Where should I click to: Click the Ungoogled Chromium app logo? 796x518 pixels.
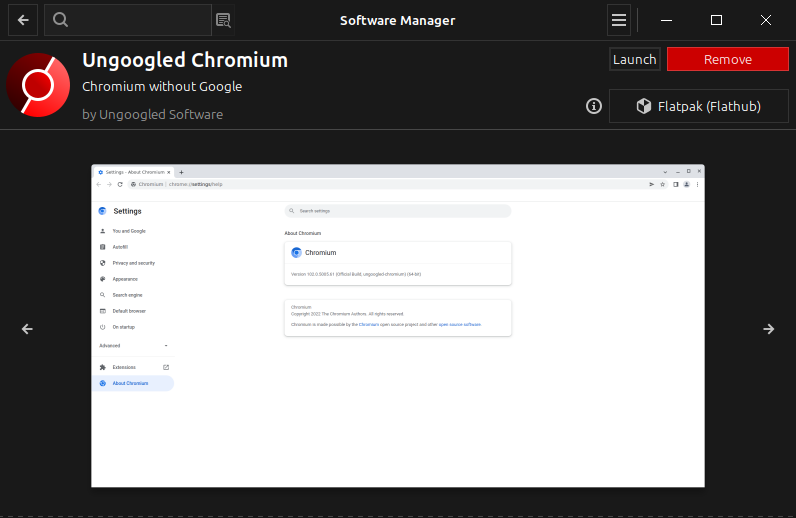coord(38,85)
